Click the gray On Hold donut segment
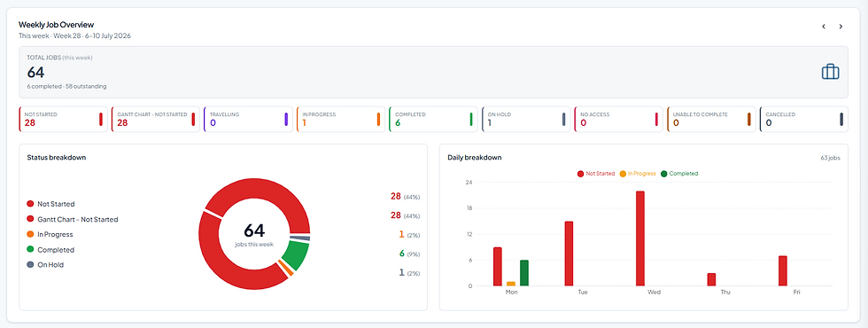This screenshot has height=328, width=868. coord(300,238)
